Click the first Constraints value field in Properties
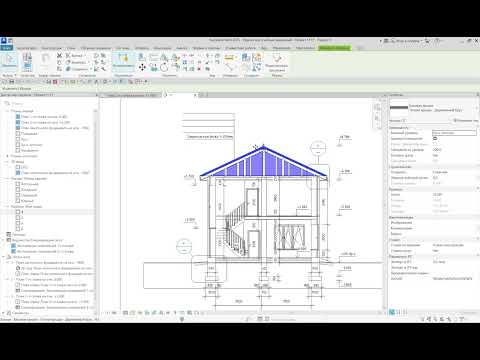480x360 pixels. coord(454,133)
